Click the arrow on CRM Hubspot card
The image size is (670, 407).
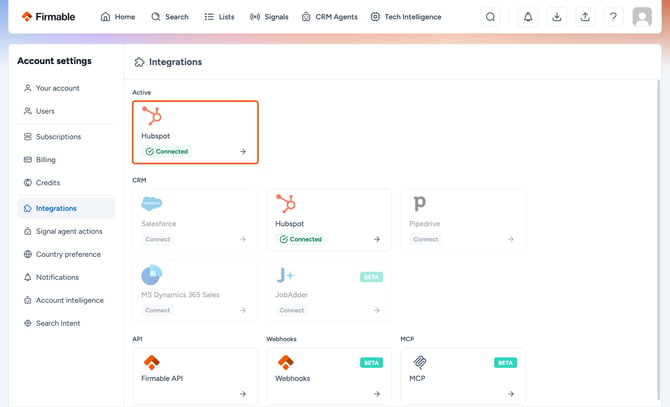click(377, 240)
